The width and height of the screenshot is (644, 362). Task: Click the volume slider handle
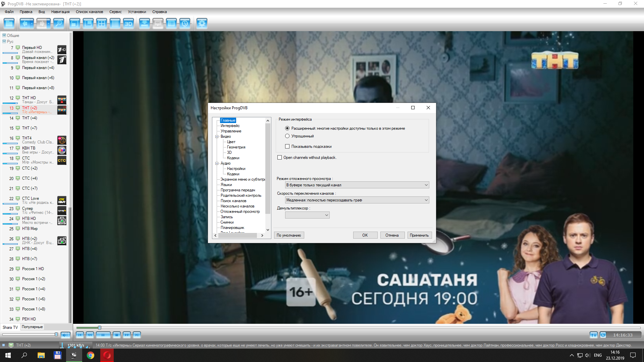pos(56,335)
